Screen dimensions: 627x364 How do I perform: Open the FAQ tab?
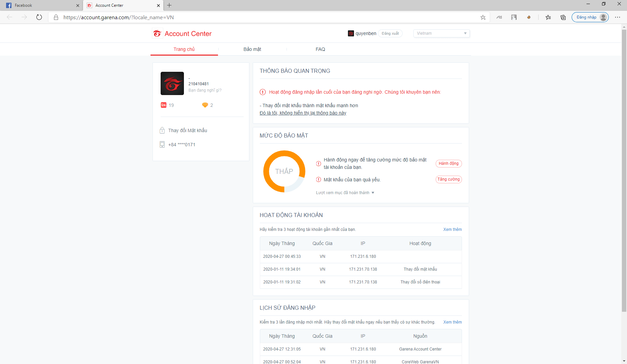[x=320, y=49]
